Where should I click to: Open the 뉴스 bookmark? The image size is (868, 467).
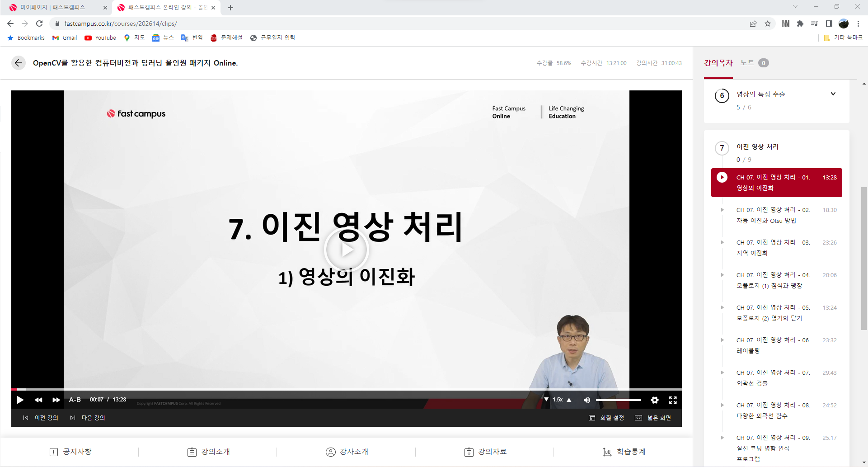pos(163,38)
